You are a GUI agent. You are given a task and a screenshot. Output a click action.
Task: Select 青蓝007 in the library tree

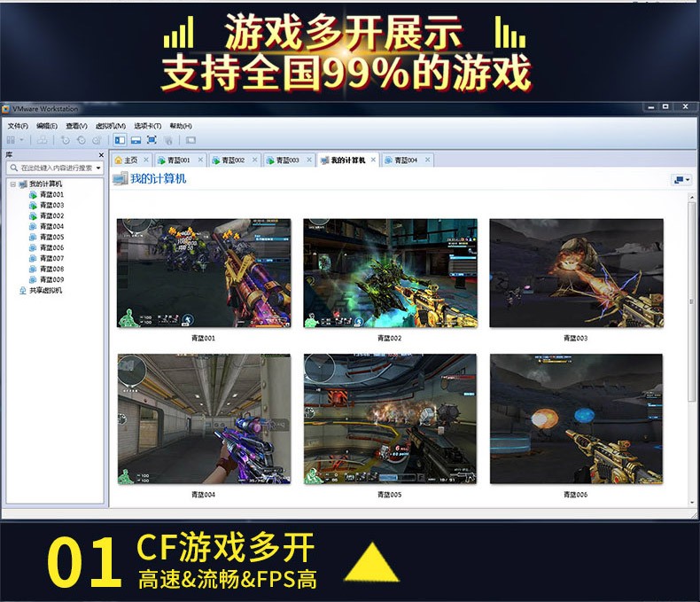tap(46, 259)
